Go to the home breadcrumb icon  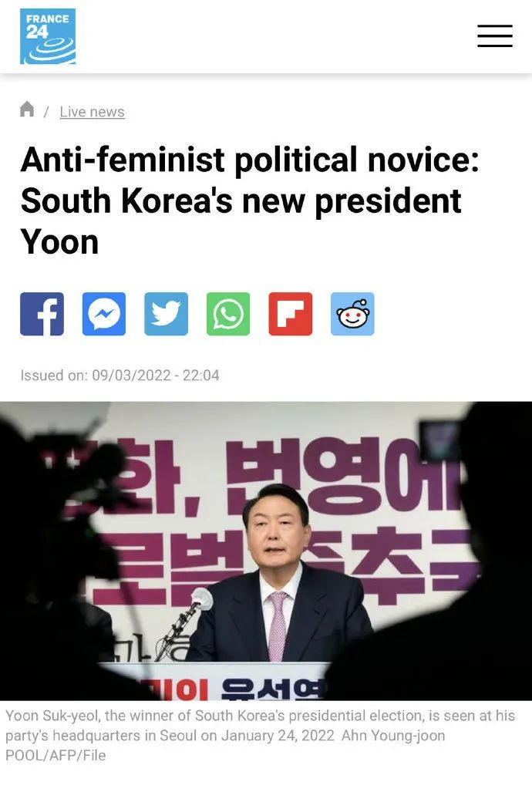click(x=27, y=109)
